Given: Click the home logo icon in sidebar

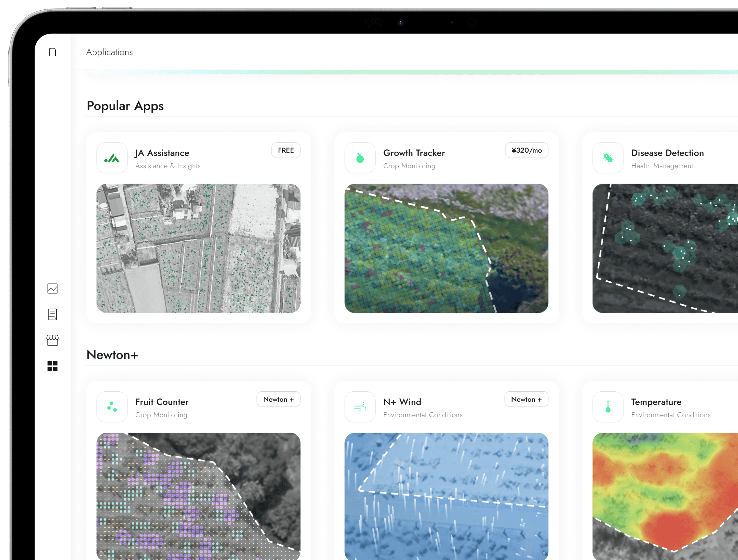Looking at the screenshot, I should point(52,52).
